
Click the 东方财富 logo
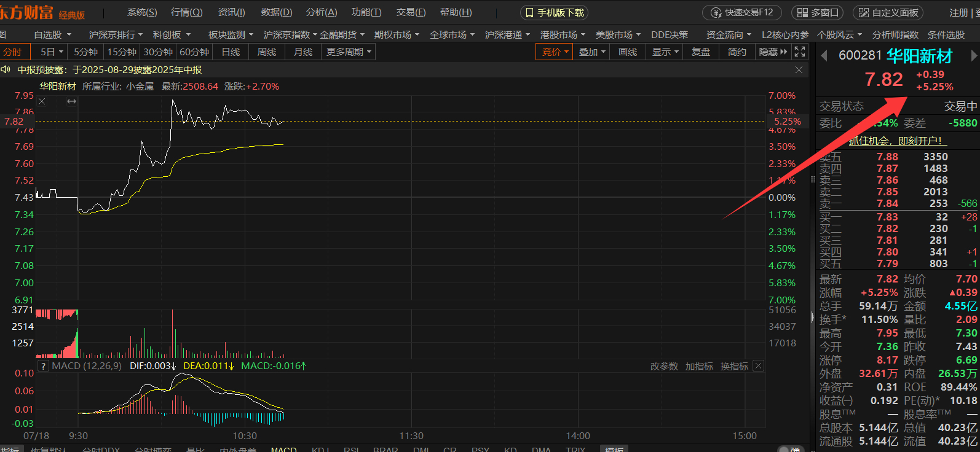(27, 12)
